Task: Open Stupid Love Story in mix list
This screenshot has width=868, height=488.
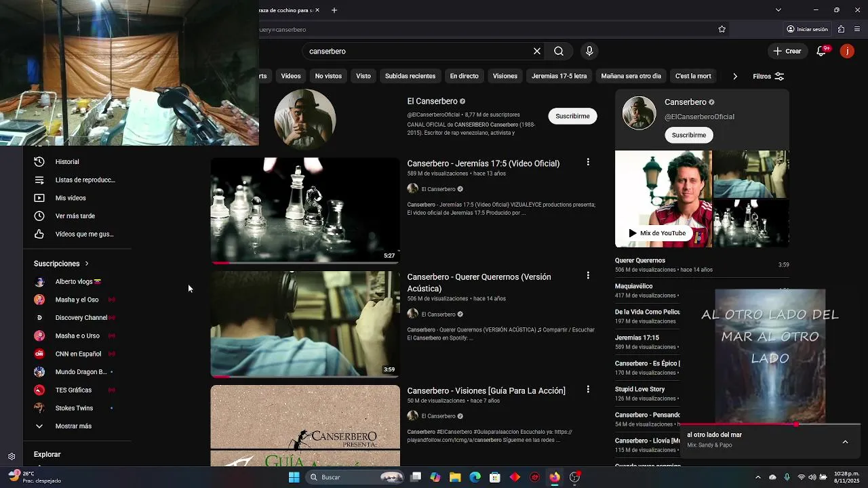Action: click(648, 393)
